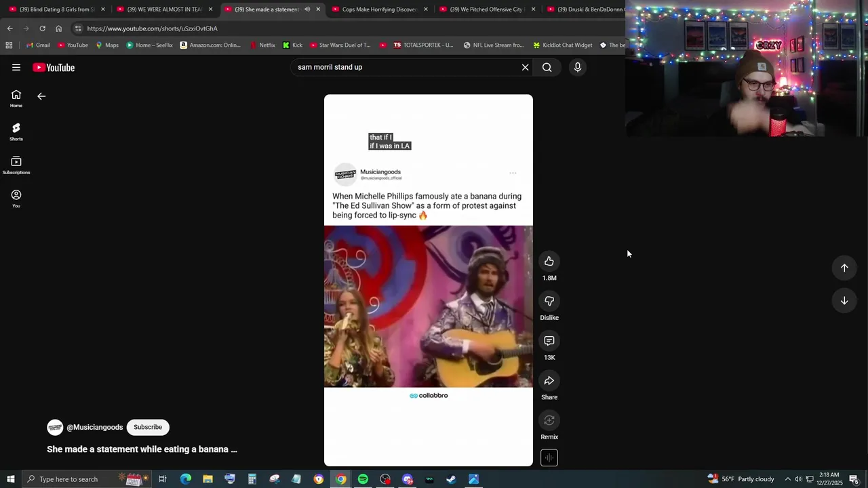Open the TOTALSPORTEK bookmark
868x488 pixels.
pyautogui.click(x=423, y=45)
